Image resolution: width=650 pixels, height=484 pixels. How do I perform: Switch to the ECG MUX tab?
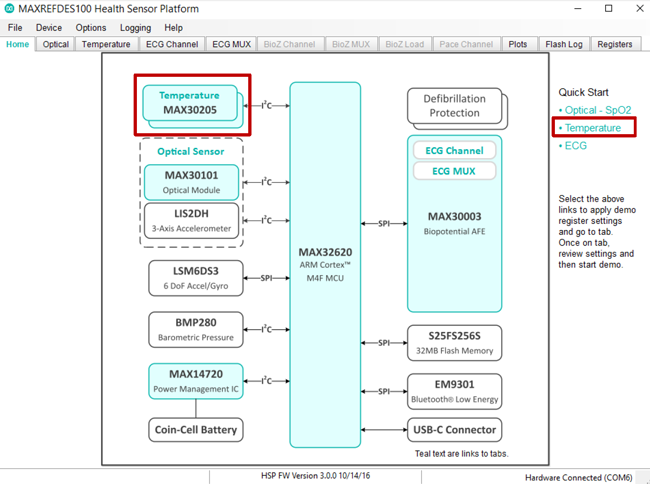tap(232, 44)
